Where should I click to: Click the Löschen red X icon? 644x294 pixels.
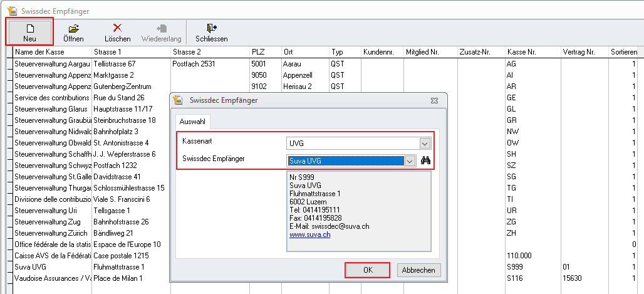click(x=117, y=28)
